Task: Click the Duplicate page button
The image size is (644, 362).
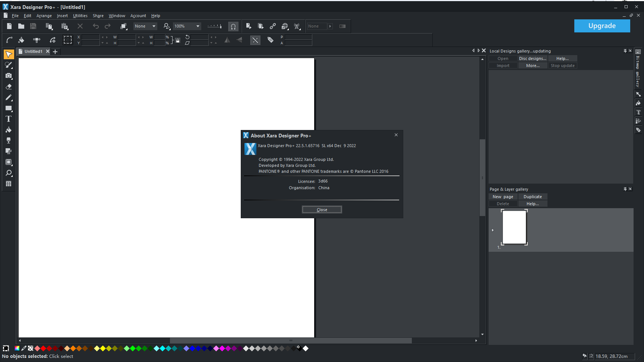Action: point(533,197)
